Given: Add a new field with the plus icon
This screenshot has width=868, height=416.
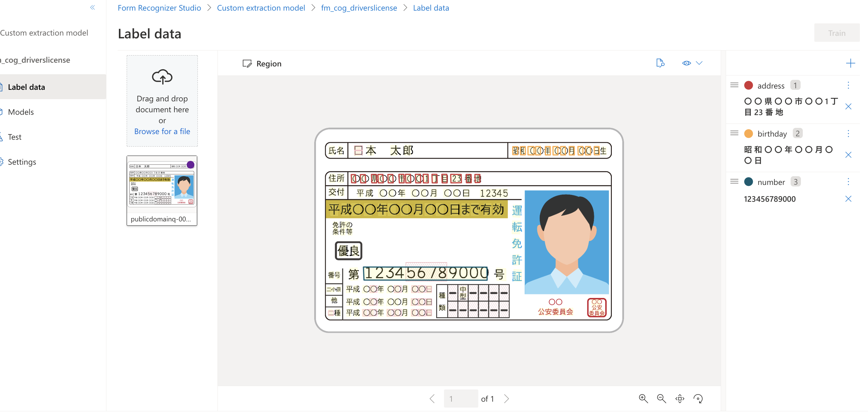Looking at the screenshot, I should pos(851,63).
